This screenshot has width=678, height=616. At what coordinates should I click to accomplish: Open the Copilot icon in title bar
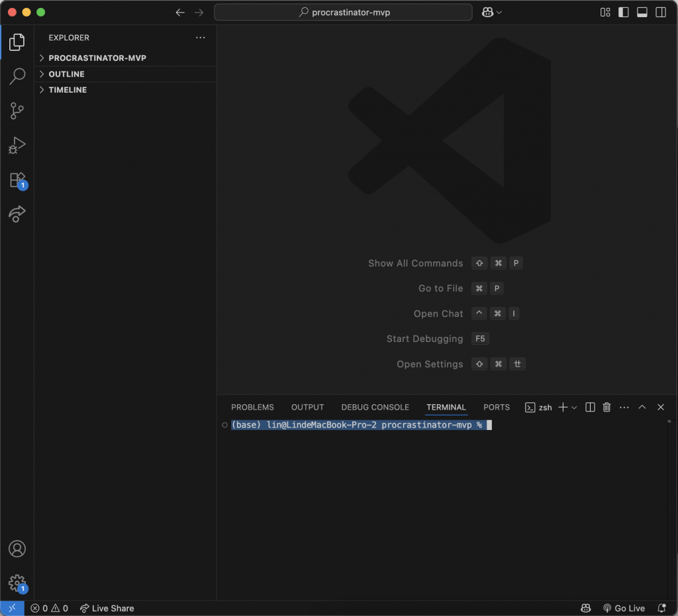(488, 13)
